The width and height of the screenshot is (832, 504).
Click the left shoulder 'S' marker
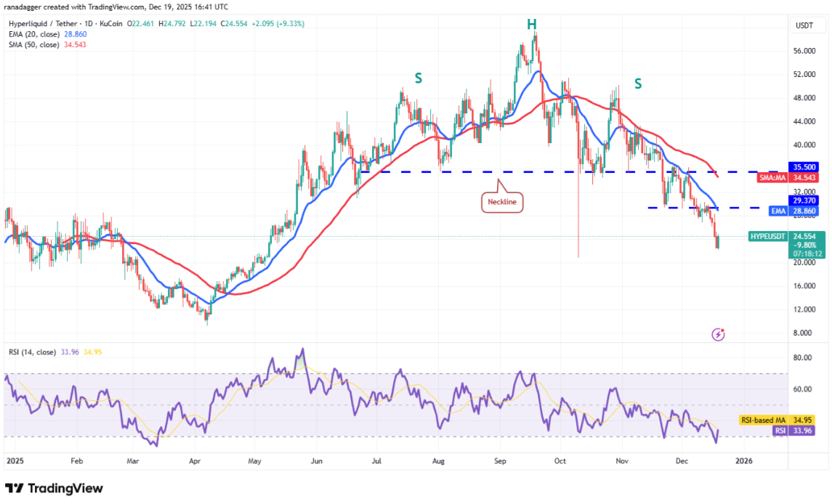coord(419,78)
